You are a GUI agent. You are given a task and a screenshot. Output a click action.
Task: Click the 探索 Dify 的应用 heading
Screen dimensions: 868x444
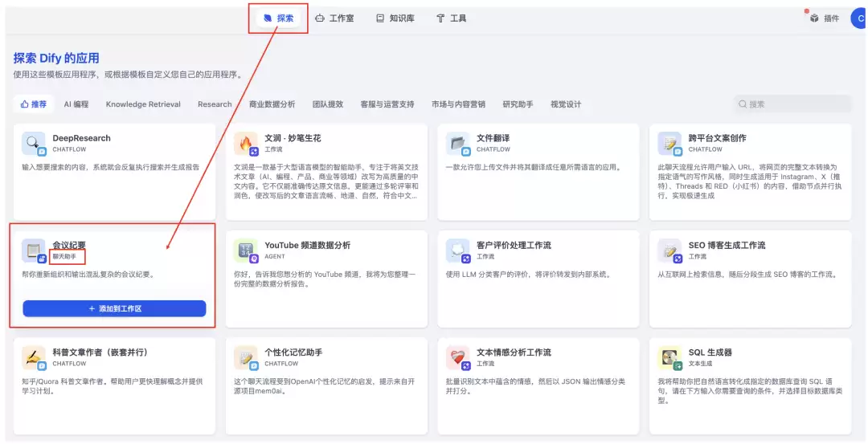[56, 59]
